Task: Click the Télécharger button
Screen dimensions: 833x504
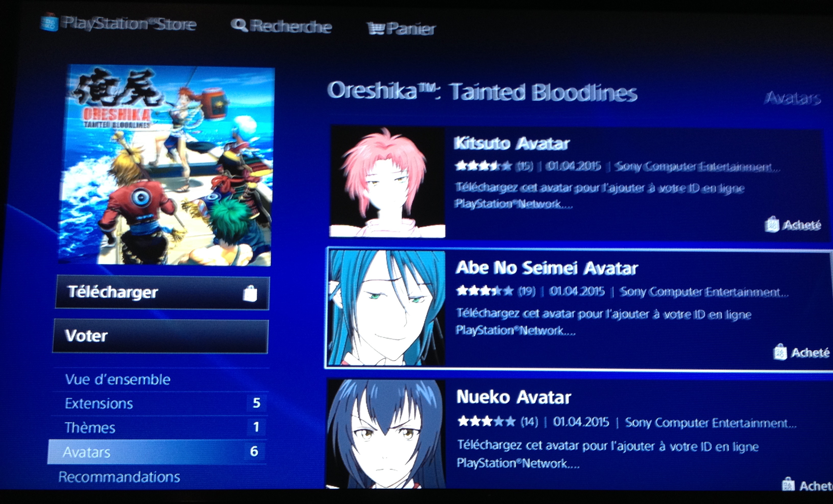Action: [162, 293]
